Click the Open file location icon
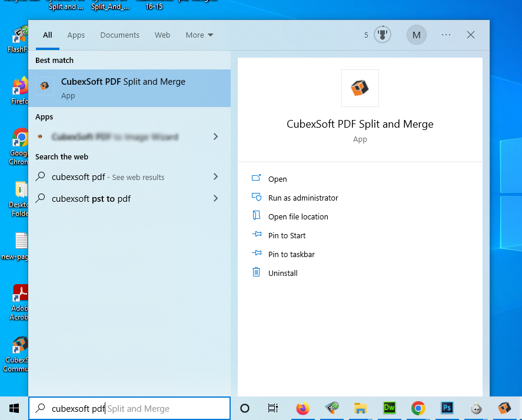Screen dimensions: 522x420 [256, 216]
